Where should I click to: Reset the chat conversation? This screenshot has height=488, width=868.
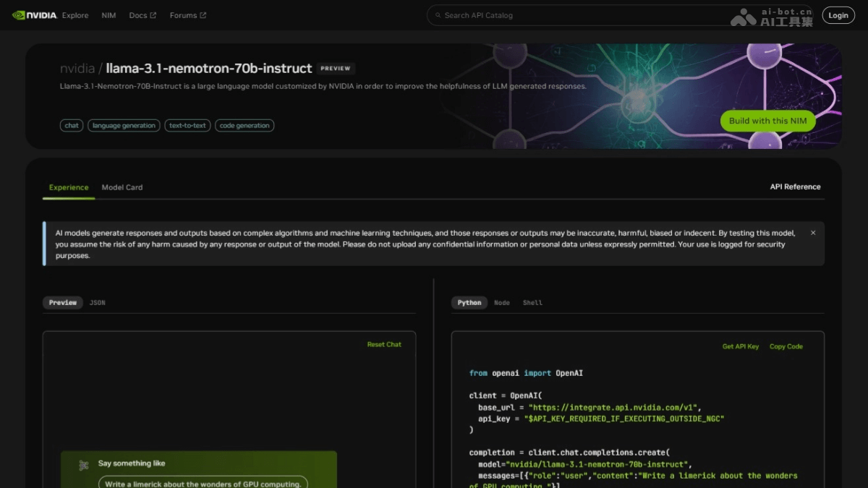click(384, 345)
